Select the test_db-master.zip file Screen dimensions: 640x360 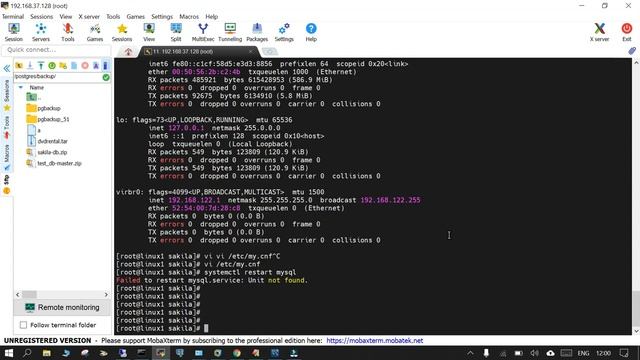pyautogui.click(x=54, y=163)
